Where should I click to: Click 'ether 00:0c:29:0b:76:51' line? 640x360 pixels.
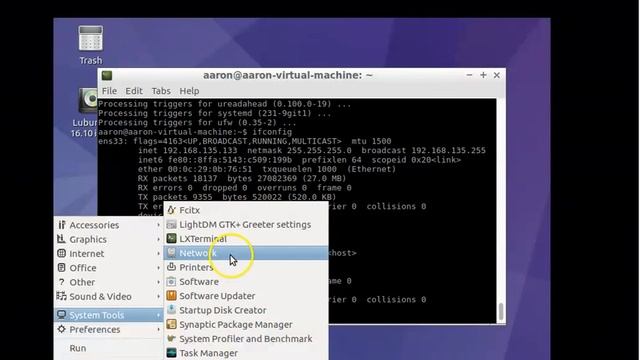coord(267,169)
